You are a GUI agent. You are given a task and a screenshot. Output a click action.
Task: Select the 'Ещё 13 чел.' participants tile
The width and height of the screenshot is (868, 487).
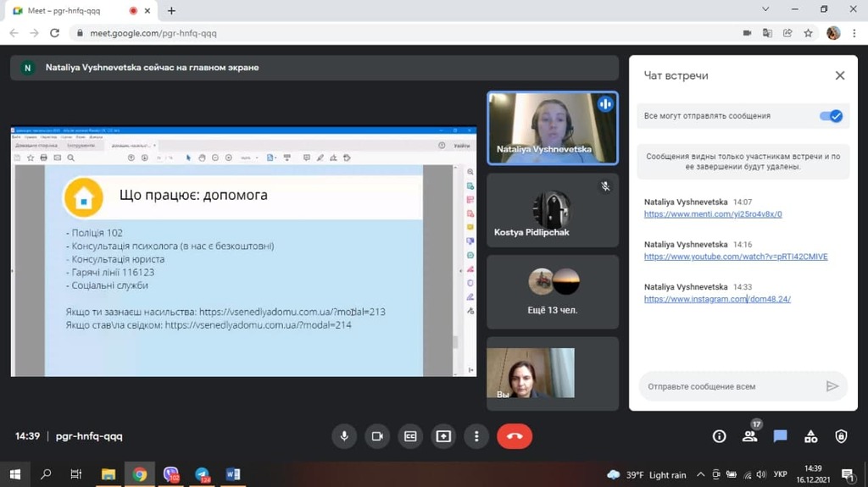tap(553, 291)
